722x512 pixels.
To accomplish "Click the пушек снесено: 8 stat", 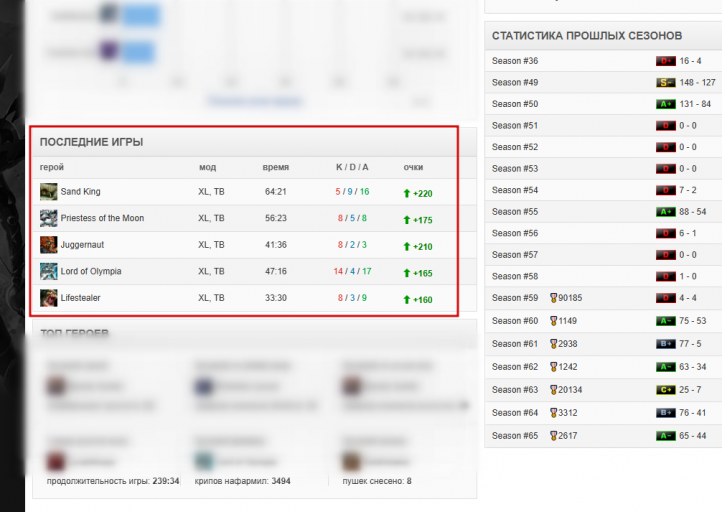I will (377, 481).
